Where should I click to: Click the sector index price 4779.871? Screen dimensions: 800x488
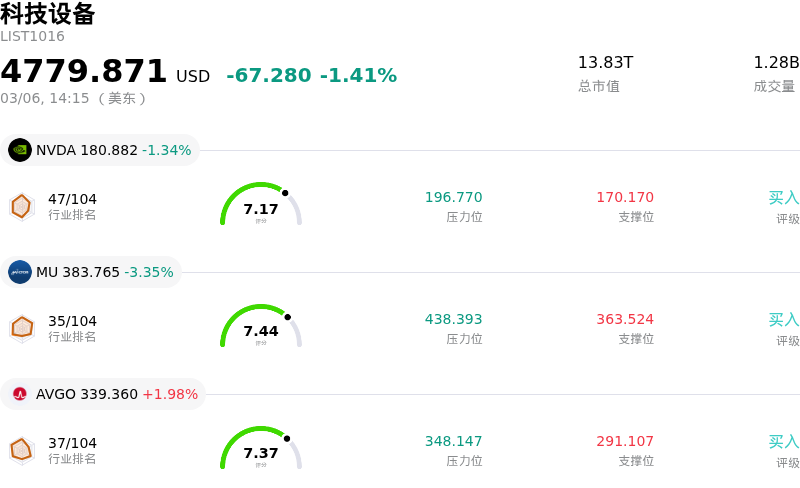click(84, 72)
